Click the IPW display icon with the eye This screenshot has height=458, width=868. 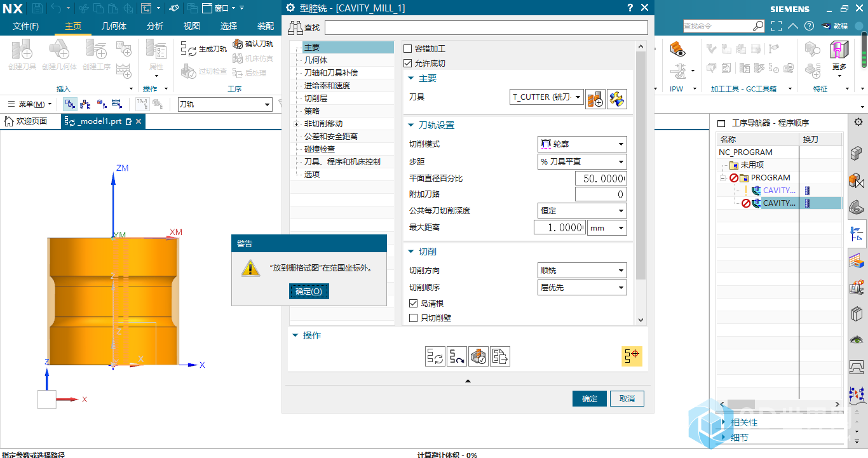coord(677,50)
